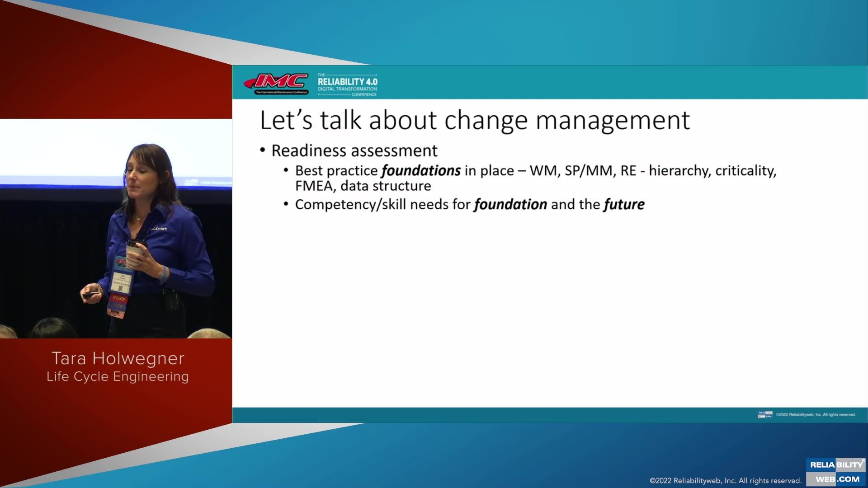Click the Reliability 4.0 conference logo
The width and height of the screenshot is (868, 488).
coord(347,84)
